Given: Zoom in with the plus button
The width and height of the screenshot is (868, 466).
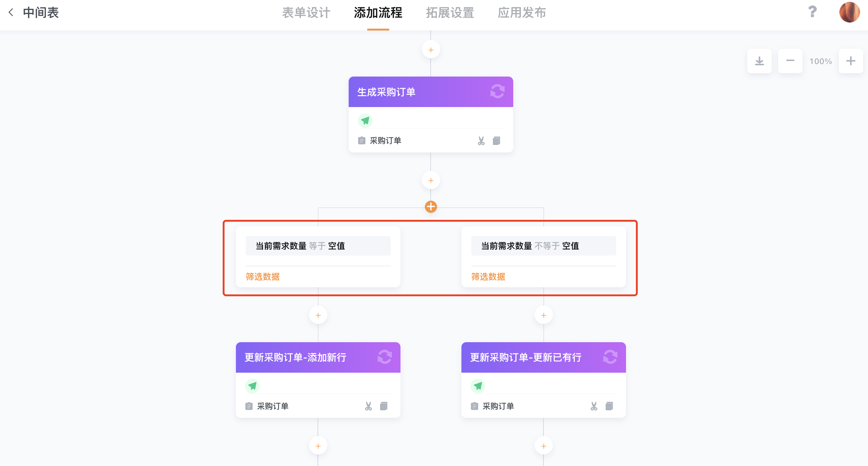Looking at the screenshot, I should coord(851,61).
